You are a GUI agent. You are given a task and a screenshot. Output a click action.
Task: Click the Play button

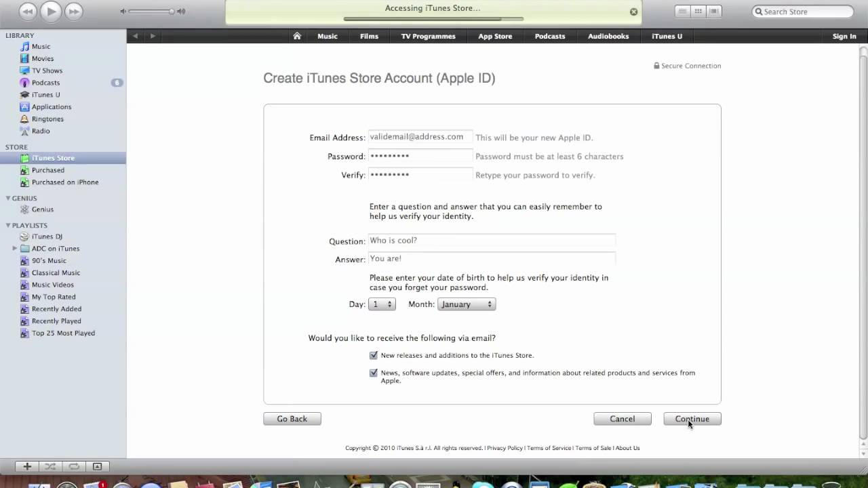pos(51,12)
